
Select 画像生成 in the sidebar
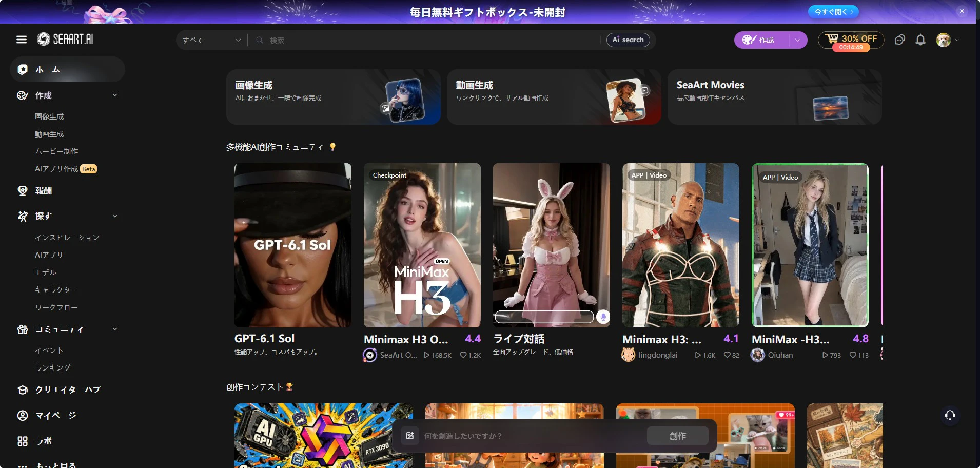(x=49, y=116)
